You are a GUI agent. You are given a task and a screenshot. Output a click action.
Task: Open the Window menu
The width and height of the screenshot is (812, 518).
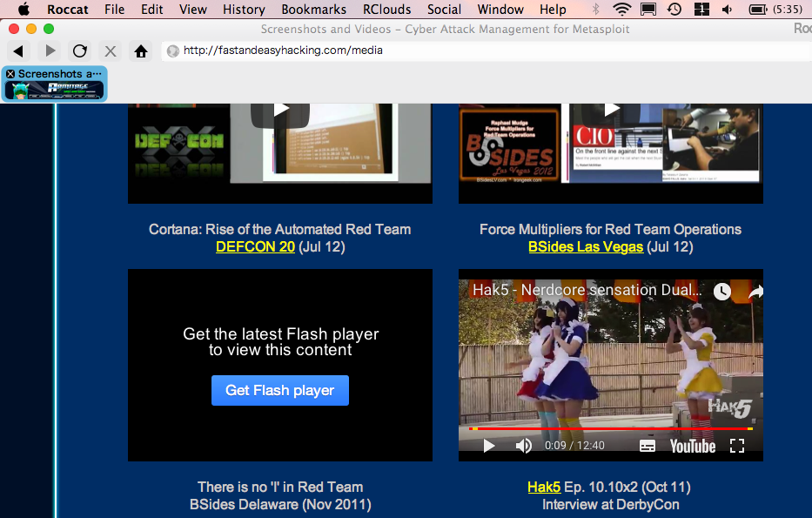point(500,10)
